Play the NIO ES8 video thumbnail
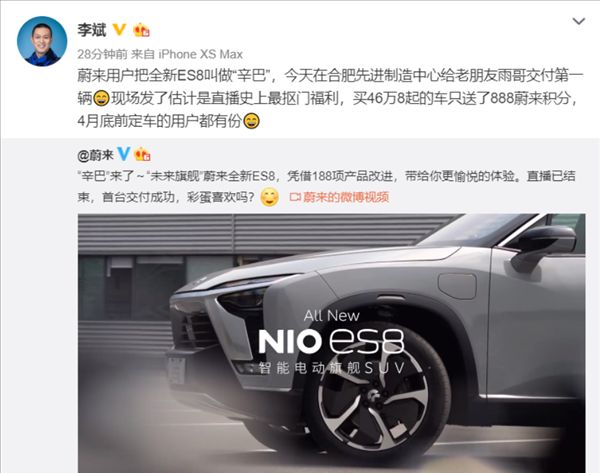 click(332, 343)
